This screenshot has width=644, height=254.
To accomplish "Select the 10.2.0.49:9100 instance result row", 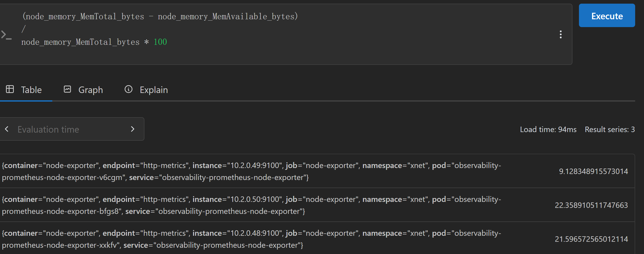I will click(317, 171).
